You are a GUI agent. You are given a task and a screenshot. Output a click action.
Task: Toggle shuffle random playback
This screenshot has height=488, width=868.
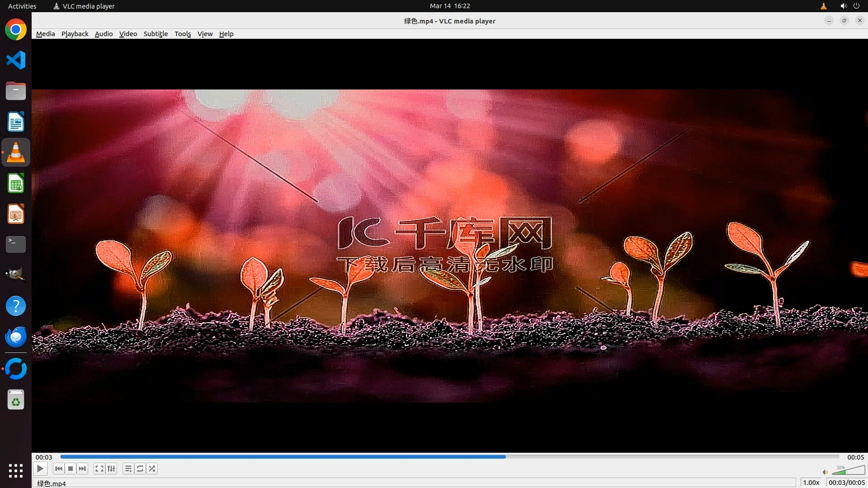(x=152, y=469)
